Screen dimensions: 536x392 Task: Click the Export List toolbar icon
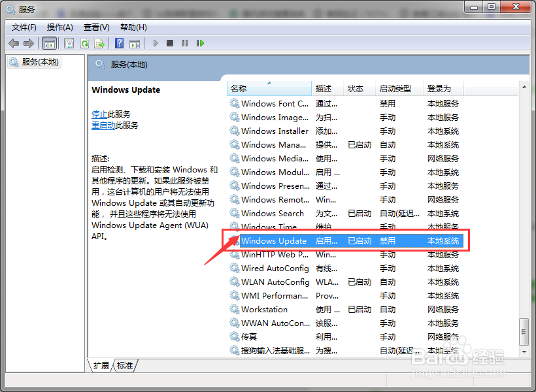pyautogui.click(x=99, y=43)
